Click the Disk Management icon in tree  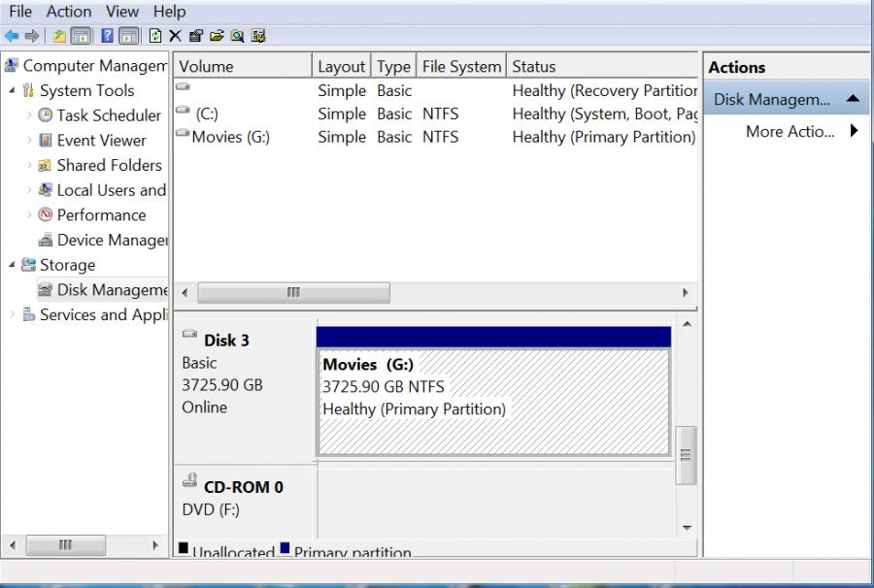click(45, 289)
